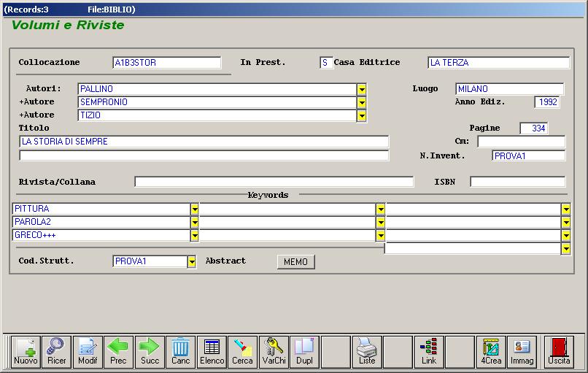Open the rightmost keyword dropdown in PITTURA row
Viewport: 588px width, 373px height.
coord(566,209)
